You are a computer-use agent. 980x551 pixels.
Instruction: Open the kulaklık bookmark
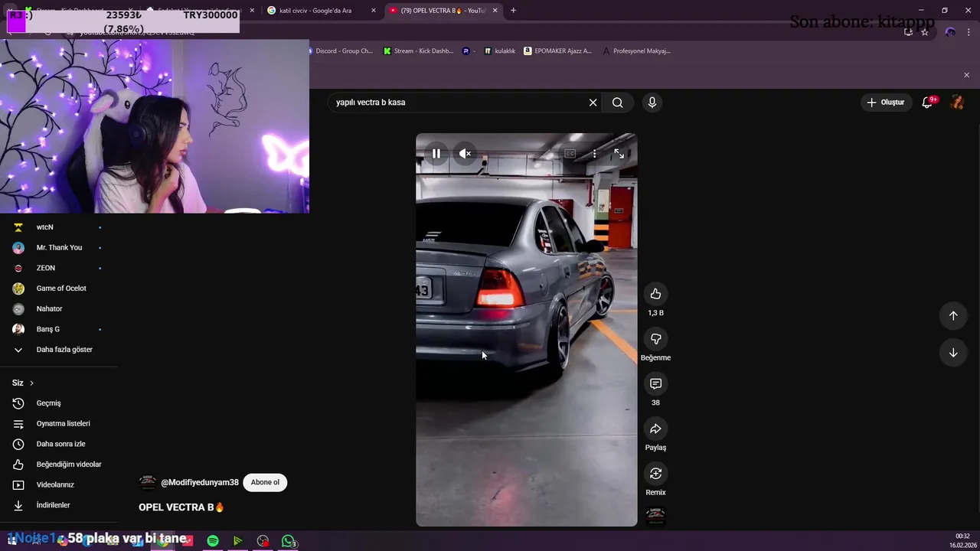tap(499, 51)
